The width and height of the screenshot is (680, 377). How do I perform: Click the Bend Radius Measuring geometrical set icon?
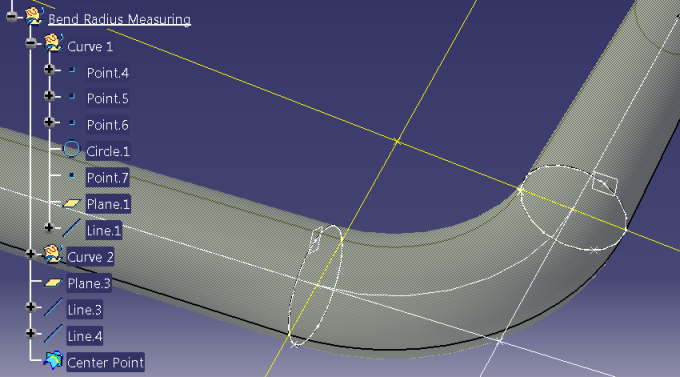(x=34, y=16)
